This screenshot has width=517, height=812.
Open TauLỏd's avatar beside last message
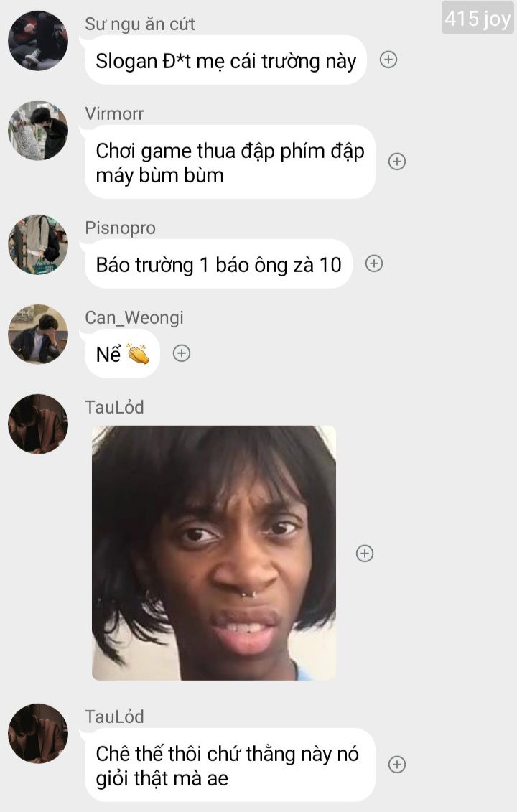(x=38, y=733)
